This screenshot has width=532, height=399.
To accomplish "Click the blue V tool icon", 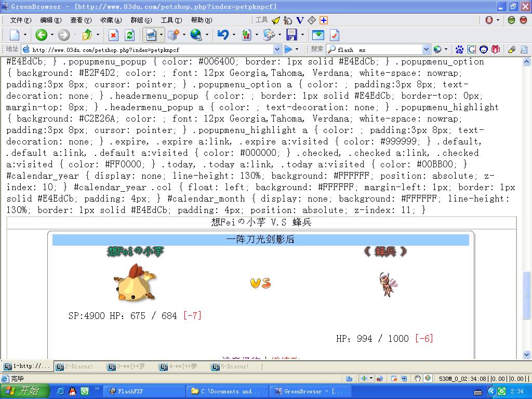I will coord(300,20).
